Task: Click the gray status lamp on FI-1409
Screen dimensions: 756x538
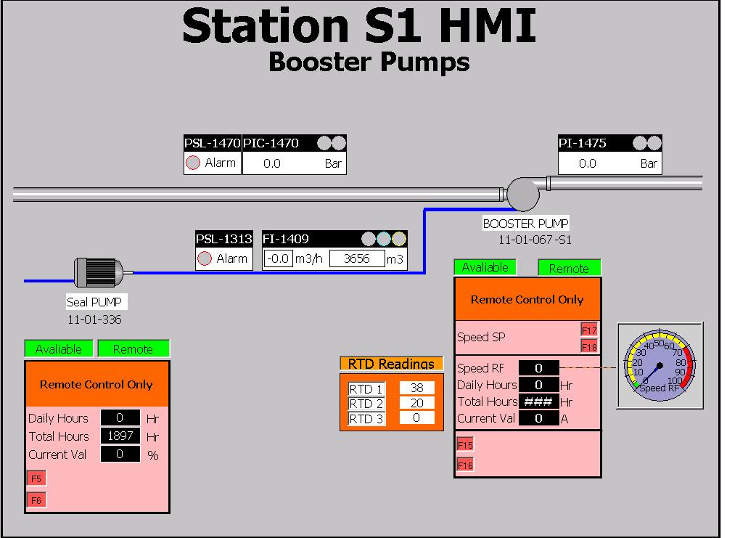Action: [369, 239]
